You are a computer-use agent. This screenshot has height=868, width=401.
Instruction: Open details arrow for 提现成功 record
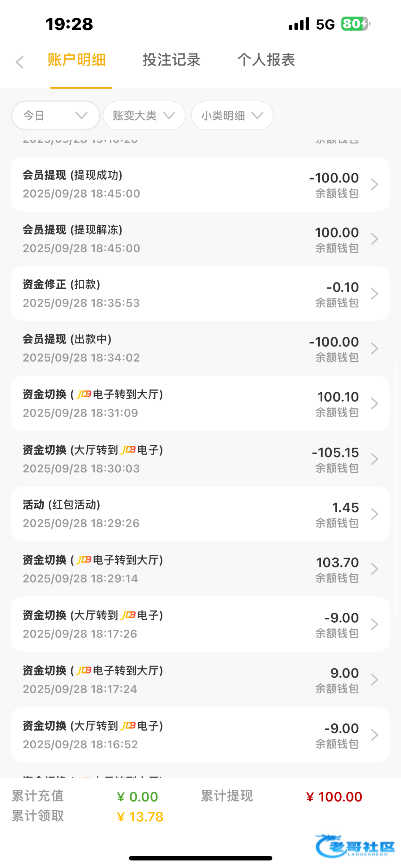[x=374, y=184]
